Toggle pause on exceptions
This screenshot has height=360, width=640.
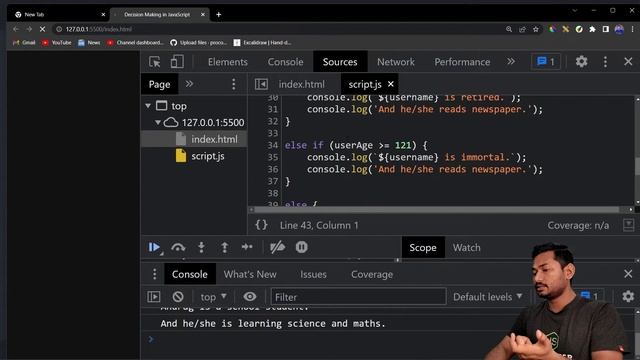301,247
